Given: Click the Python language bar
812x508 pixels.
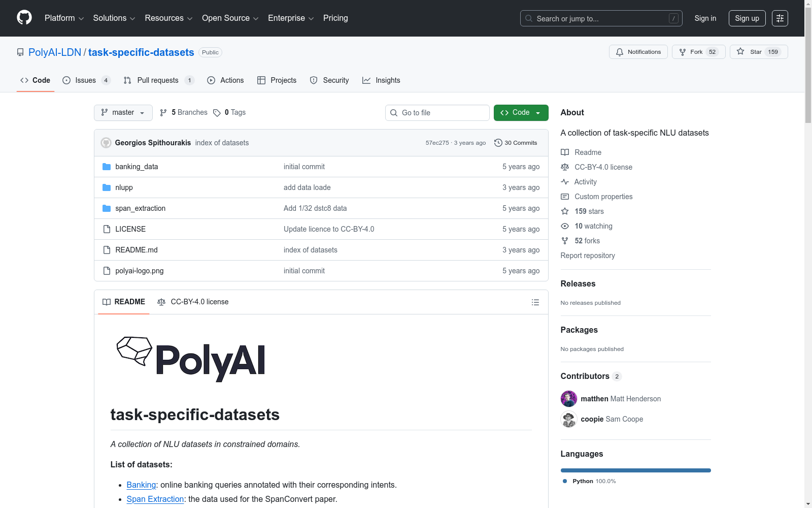Looking at the screenshot, I should (636, 470).
